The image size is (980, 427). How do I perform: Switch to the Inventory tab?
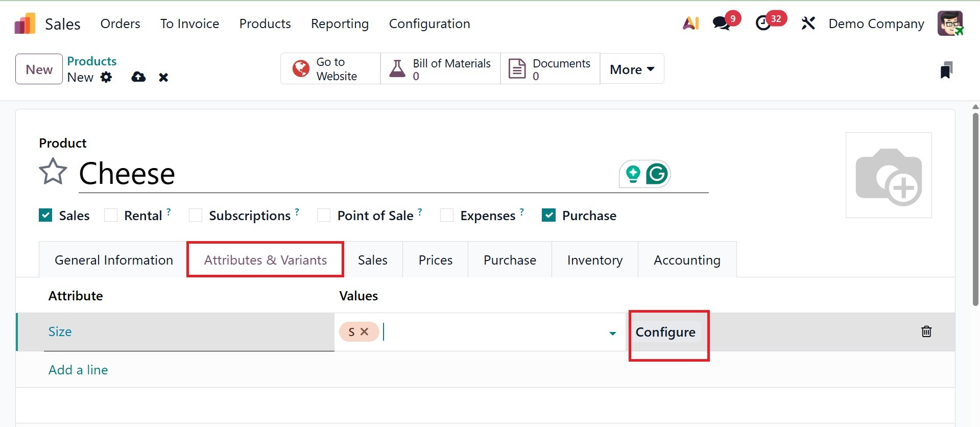[594, 260]
